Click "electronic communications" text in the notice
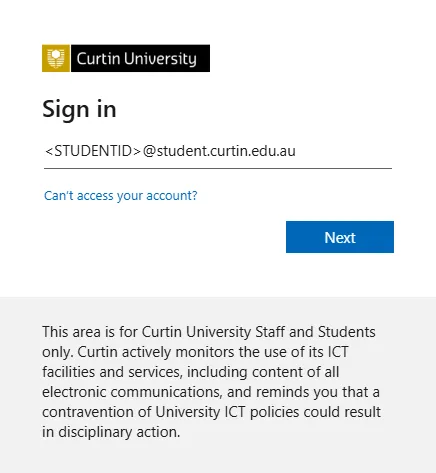This screenshot has height=473, width=436. pyautogui.click(x=132, y=392)
